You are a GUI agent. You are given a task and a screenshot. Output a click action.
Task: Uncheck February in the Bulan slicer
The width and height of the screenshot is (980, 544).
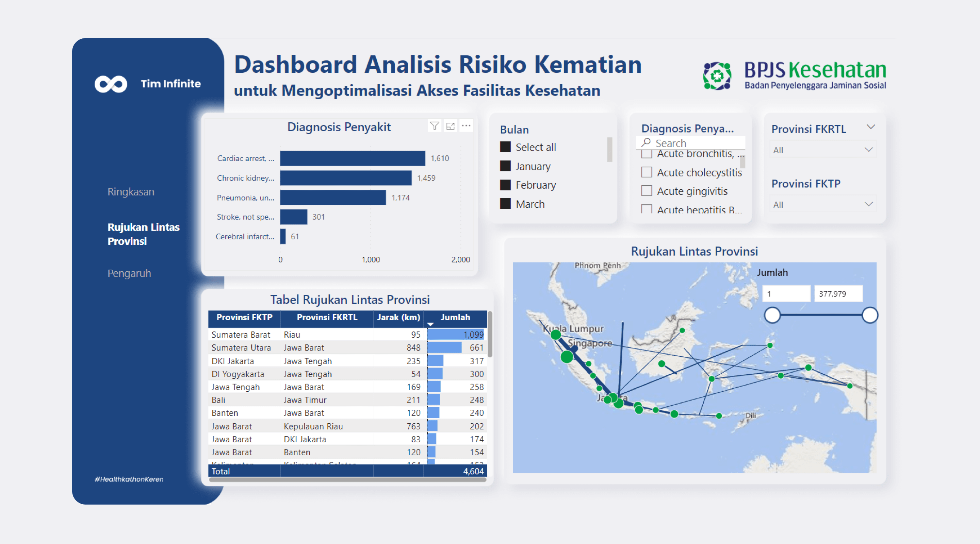tap(505, 185)
